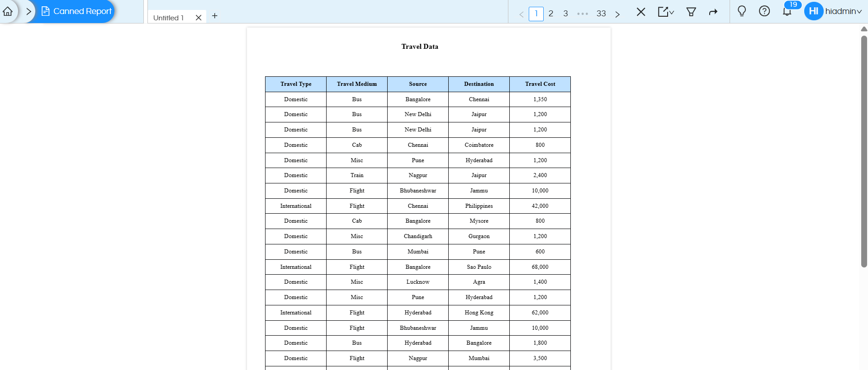Select the Agra destination cell
This screenshot has height=370, width=868.
click(479, 282)
